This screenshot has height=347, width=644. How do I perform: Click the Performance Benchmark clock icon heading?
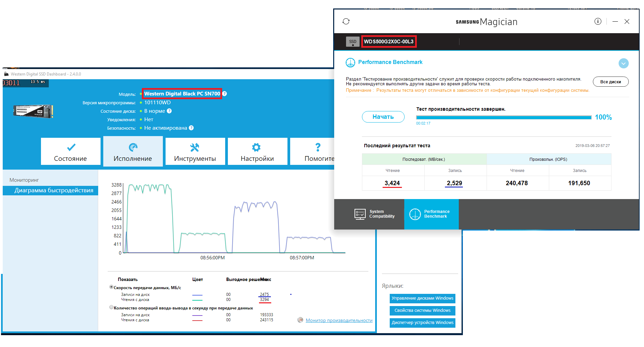350,63
